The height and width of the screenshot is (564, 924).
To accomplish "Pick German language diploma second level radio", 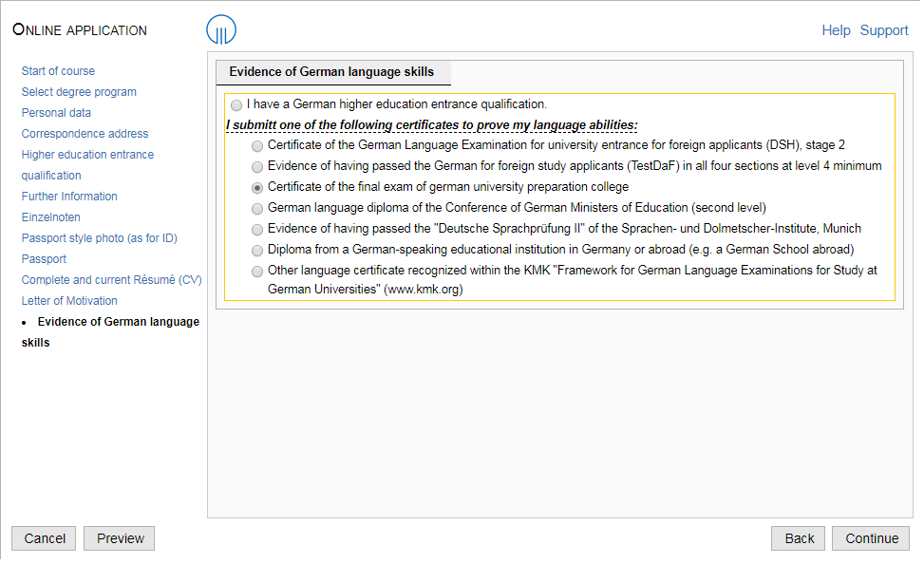I will (x=257, y=209).
